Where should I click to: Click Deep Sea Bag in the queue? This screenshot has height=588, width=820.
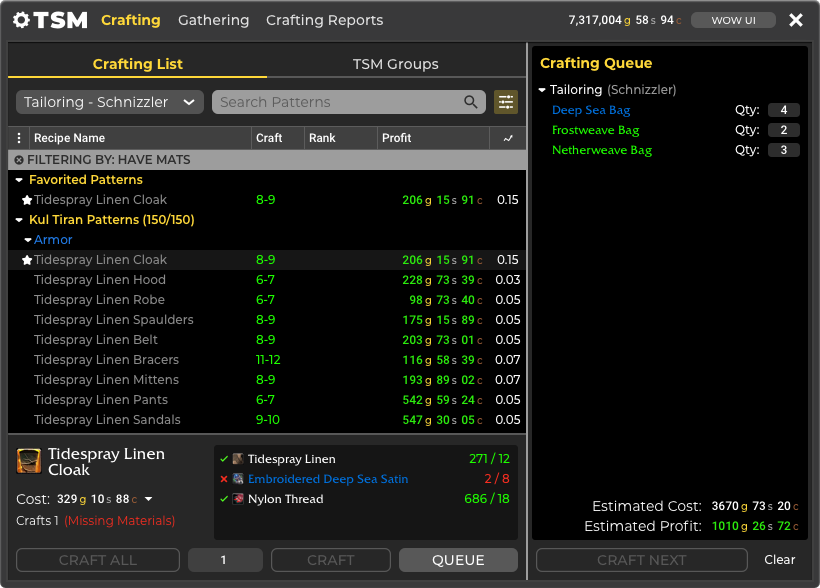click(591, 110)
